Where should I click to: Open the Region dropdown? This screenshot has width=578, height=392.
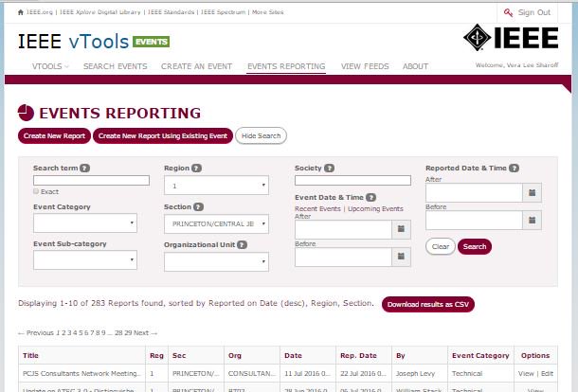[216, 185]
